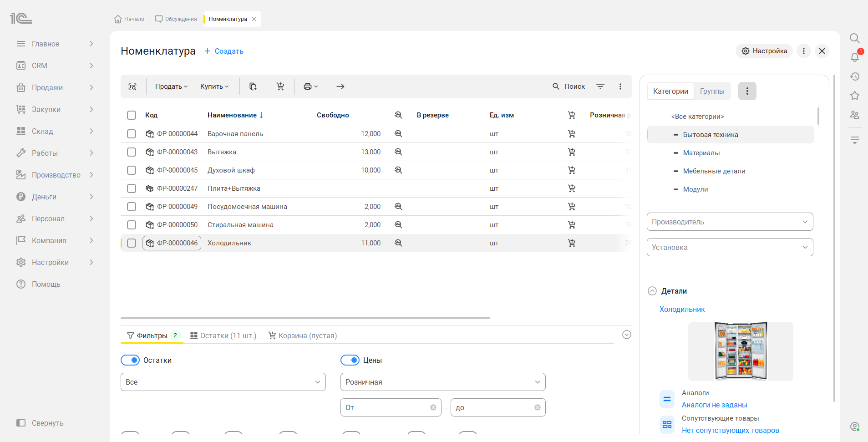The height and width of the screenshot is (442, 868).
Task: Open users icon in right sidebar
Action: point(855,115)
